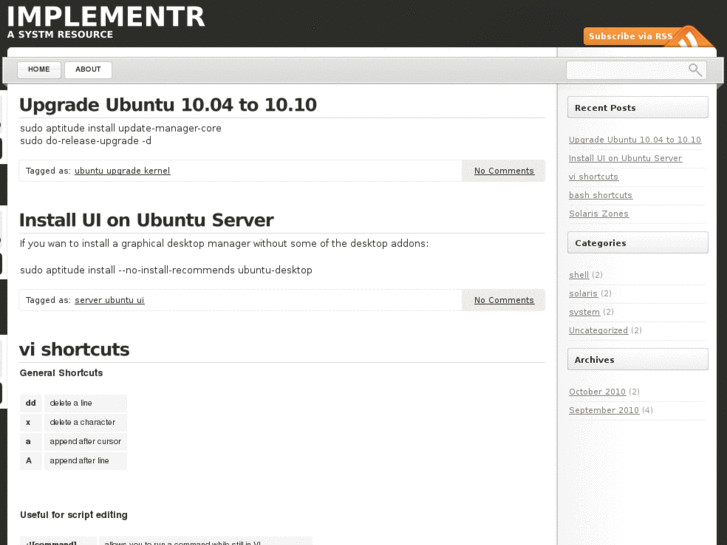Open the HOME nav tab
The height and width of the screenshot is (545, 727).
[x=39, y=70]
